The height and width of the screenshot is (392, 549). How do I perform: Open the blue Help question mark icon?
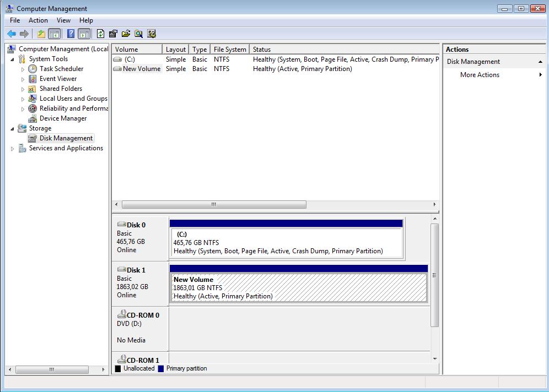(71, 34)
